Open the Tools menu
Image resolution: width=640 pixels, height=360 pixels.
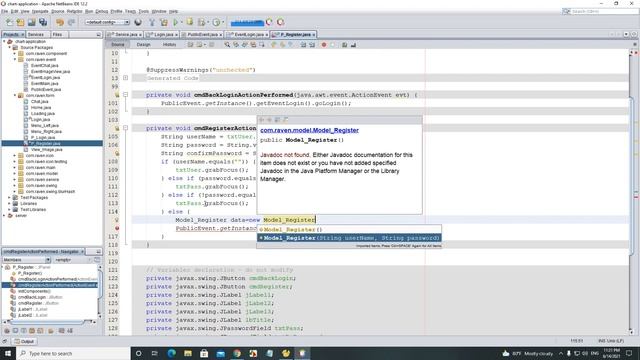click(144, 11)
